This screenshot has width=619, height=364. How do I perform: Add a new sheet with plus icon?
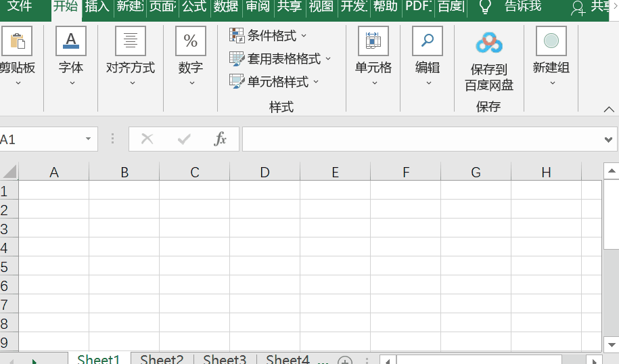click(345, 361)
